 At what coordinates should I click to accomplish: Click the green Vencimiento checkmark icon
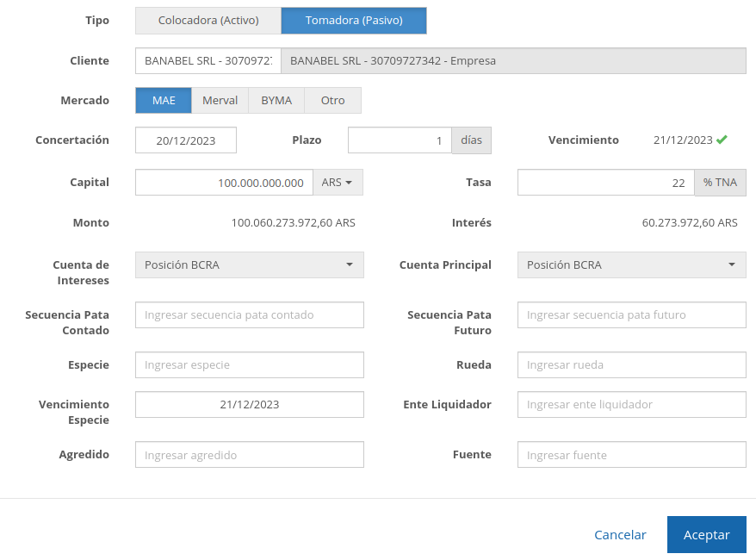[x=722, y=140]
